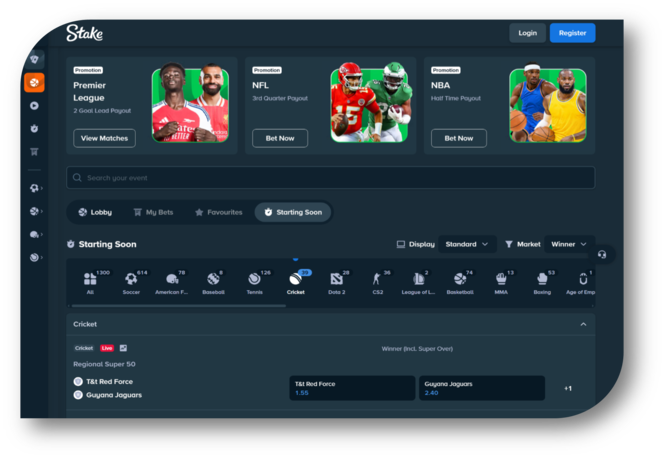Click the Login button

click(x=527, y=33)
